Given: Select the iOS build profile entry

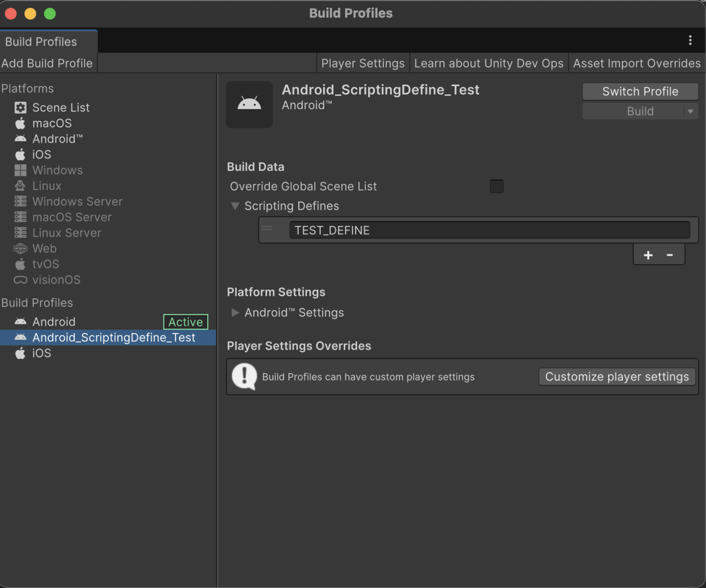Looking at the screenshot, I should 108,353.
